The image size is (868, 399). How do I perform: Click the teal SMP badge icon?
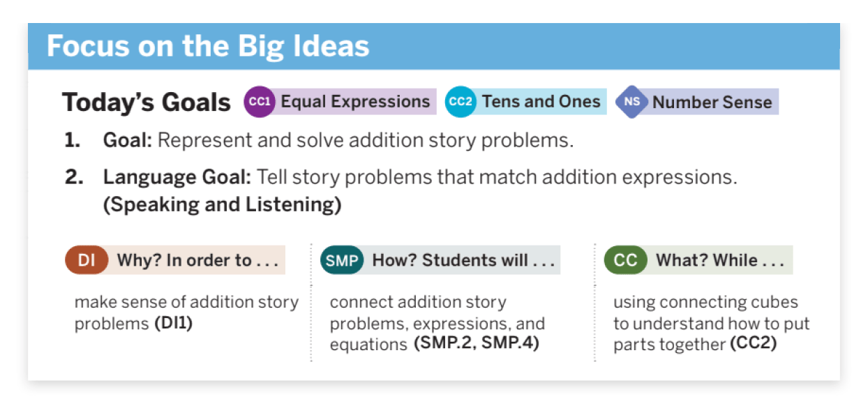click(x=342, y=260)
